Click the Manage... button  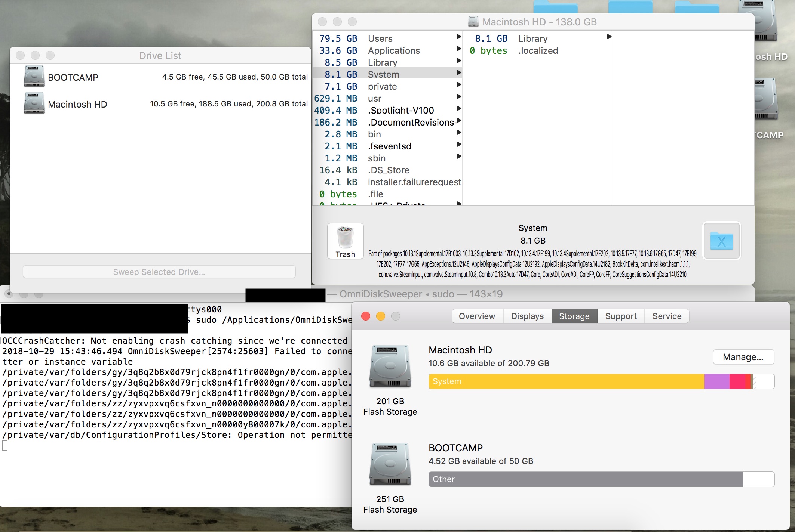(x=743, y=357)
